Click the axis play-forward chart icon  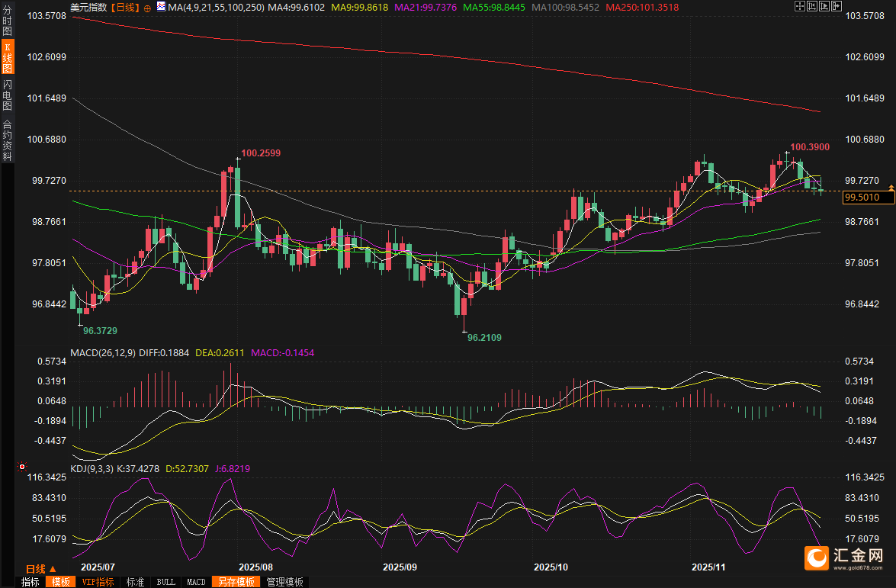click(x=824, y=6)
